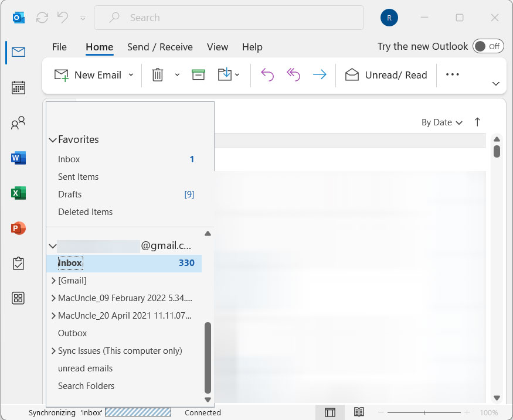Open Excel from the left sidebar
The width and height of the screenshot is (513, 420).
tap(18, 193)
